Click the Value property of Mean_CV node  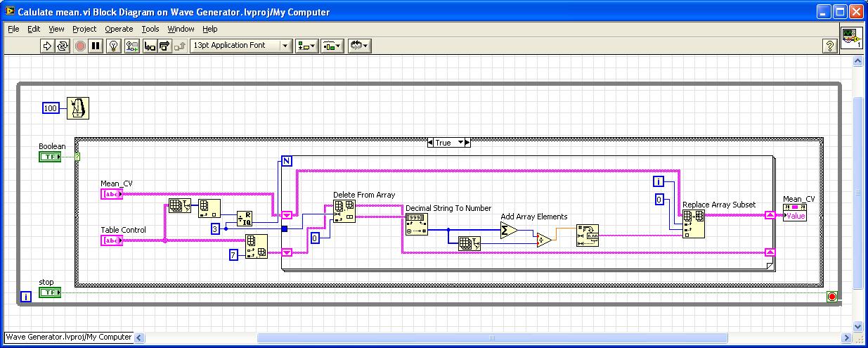pos(795,217)
